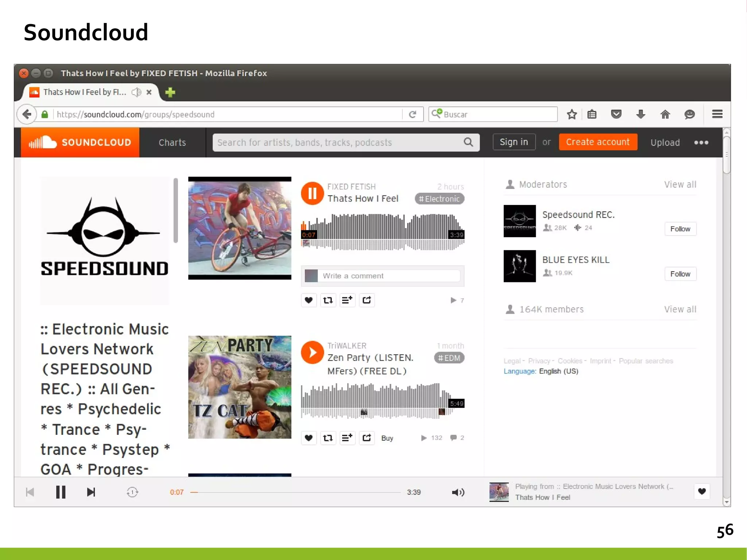The width and height of the screenshot is (747, 560).
Task: Pause the Thats How I Feel track
Action: 312,193
